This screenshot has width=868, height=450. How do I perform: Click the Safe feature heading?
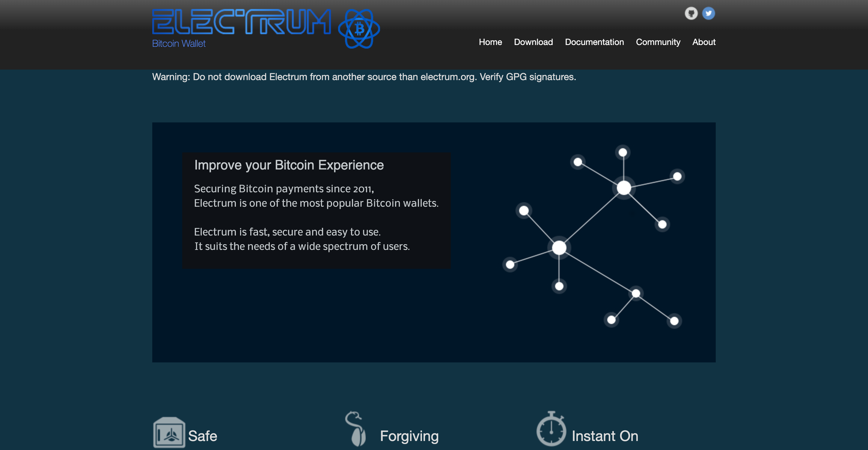[x=203, y=436]
